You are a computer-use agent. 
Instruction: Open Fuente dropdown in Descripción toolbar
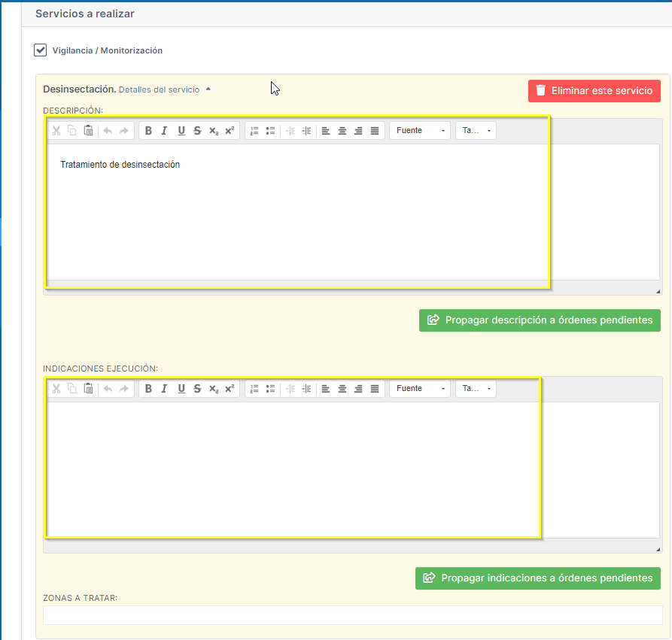click(419, 131)
